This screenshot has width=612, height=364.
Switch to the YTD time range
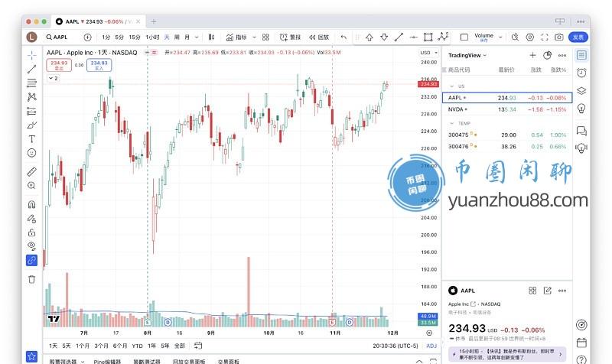tap(137, 346)
